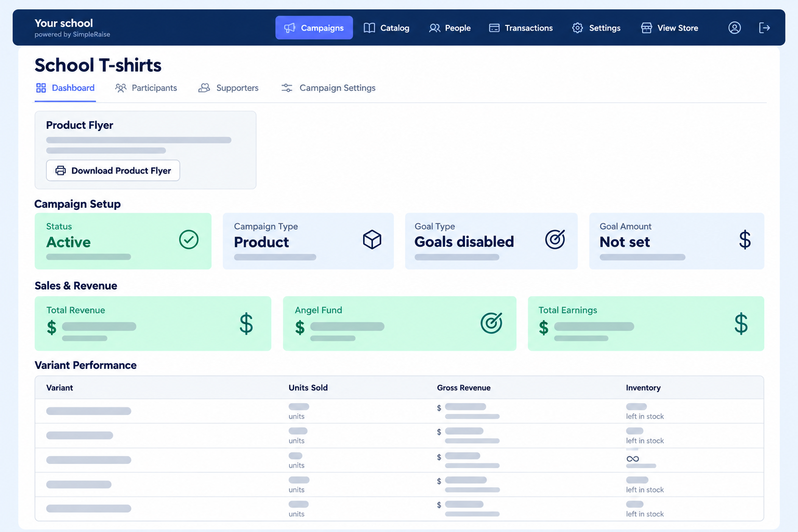Click the Variant column header

[x=60, y=388]
